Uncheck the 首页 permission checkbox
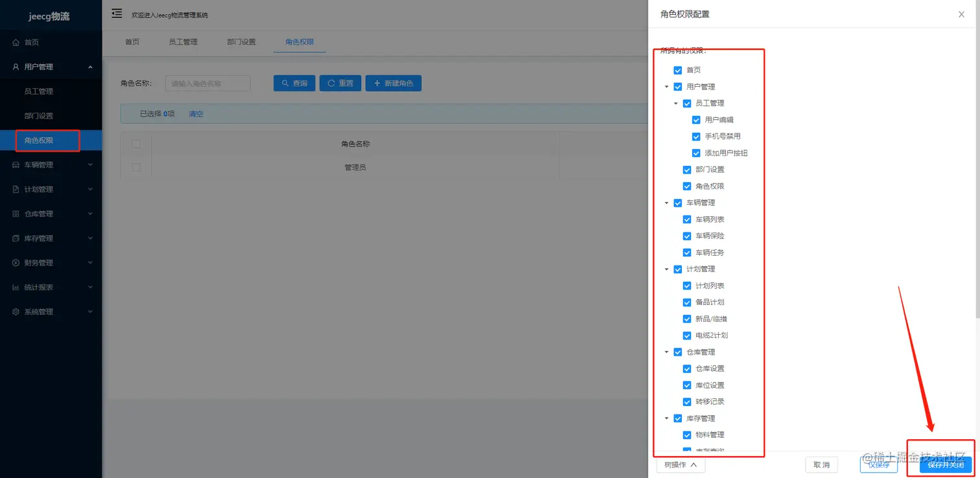Image resolution: width=980 pixels, height=478 pixels. (x=678, y=70)
